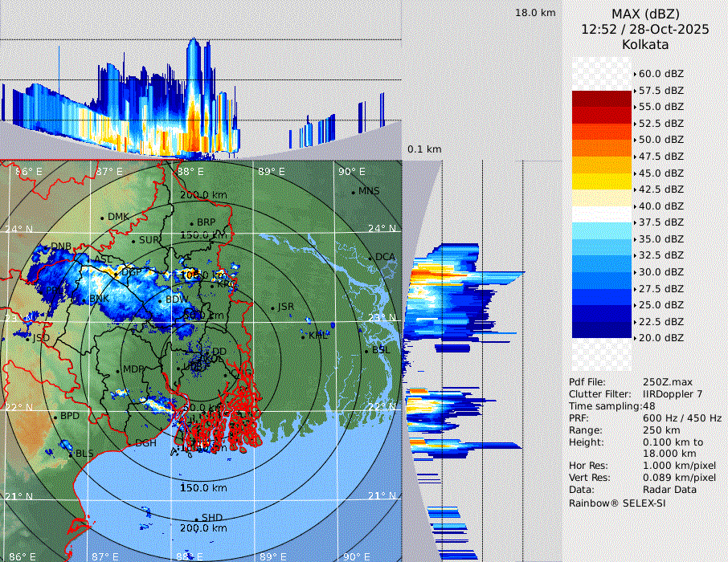Pick the darkest blue 20.0 dBZ swatch

pyautogui.click(x=602, y=329)
